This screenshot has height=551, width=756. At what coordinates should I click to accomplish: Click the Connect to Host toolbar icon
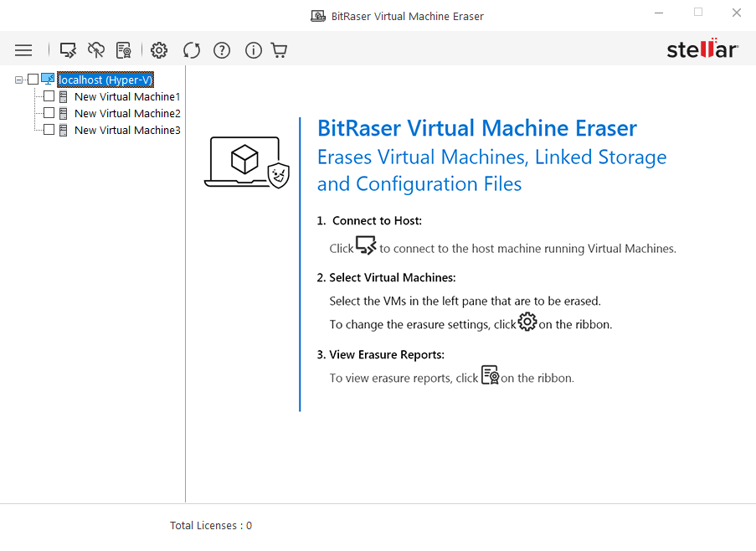pos(68,50)
